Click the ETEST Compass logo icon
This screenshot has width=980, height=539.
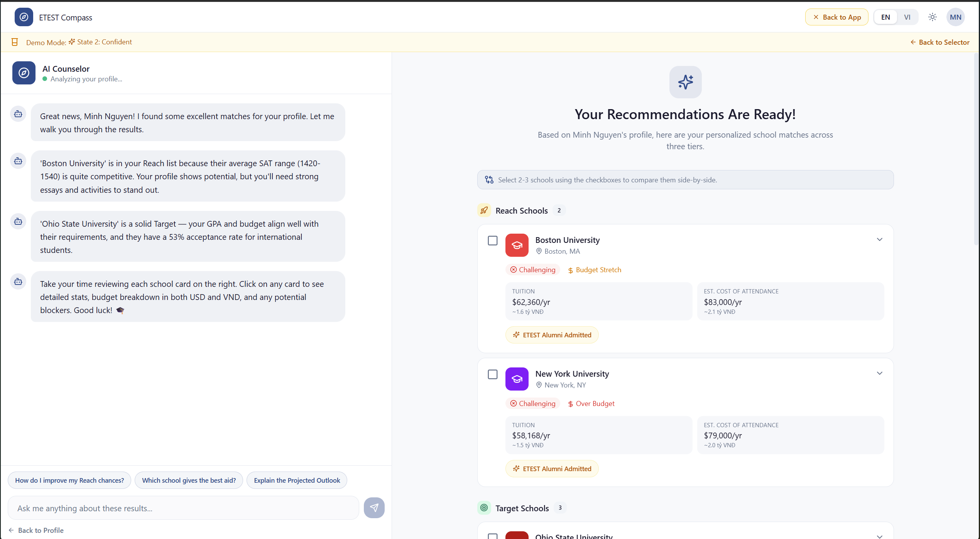click(24, 17)
